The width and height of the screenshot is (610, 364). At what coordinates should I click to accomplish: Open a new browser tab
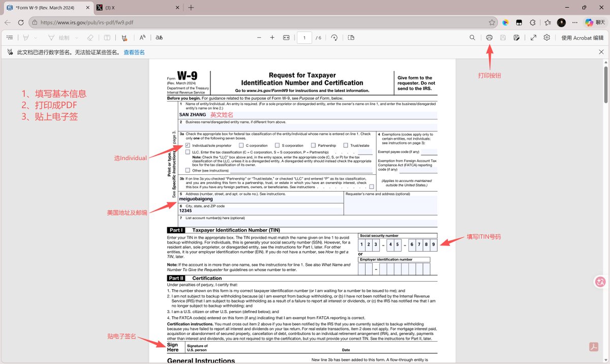[x=191, y=8]
